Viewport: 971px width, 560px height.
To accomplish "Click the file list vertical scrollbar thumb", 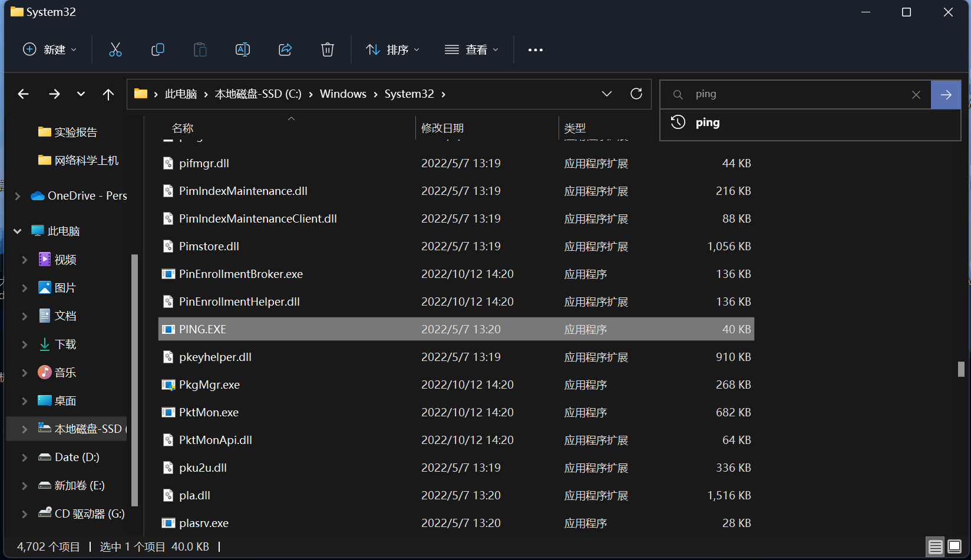I will pyautogui.click(x=961, y=369).
